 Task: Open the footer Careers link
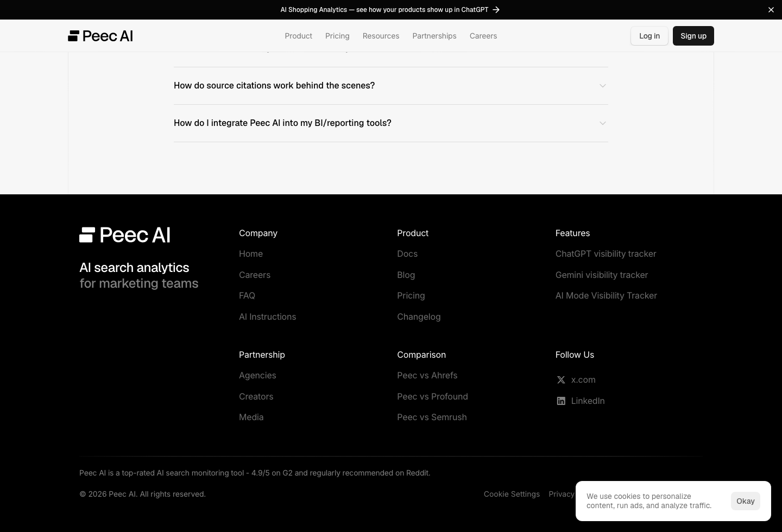click(255, 275)
